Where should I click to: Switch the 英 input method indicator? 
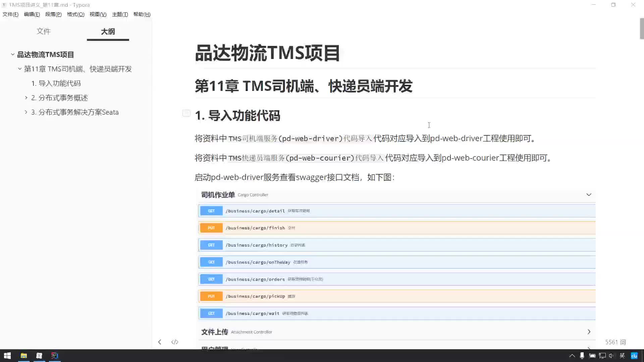(x=622, y=356)
